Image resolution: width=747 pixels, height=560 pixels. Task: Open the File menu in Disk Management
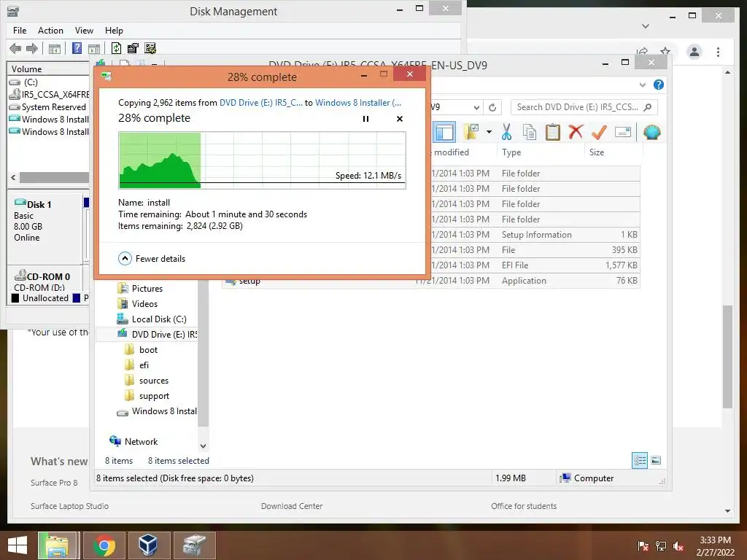click(20, 31)
